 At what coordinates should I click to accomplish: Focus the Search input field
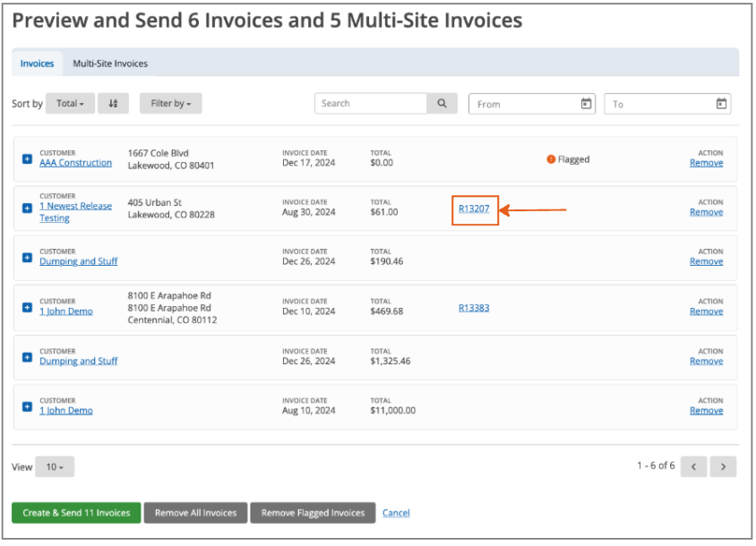[371, 104]
